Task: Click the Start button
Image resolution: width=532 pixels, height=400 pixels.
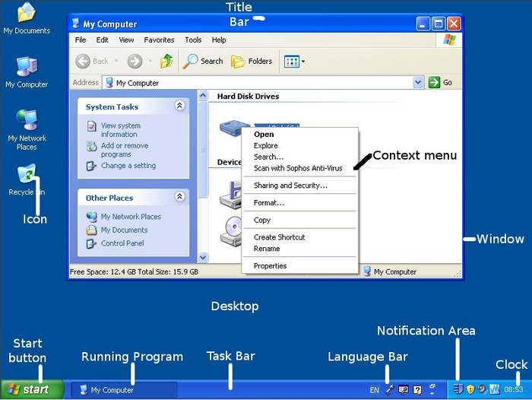Action: (x=29, y=390)
